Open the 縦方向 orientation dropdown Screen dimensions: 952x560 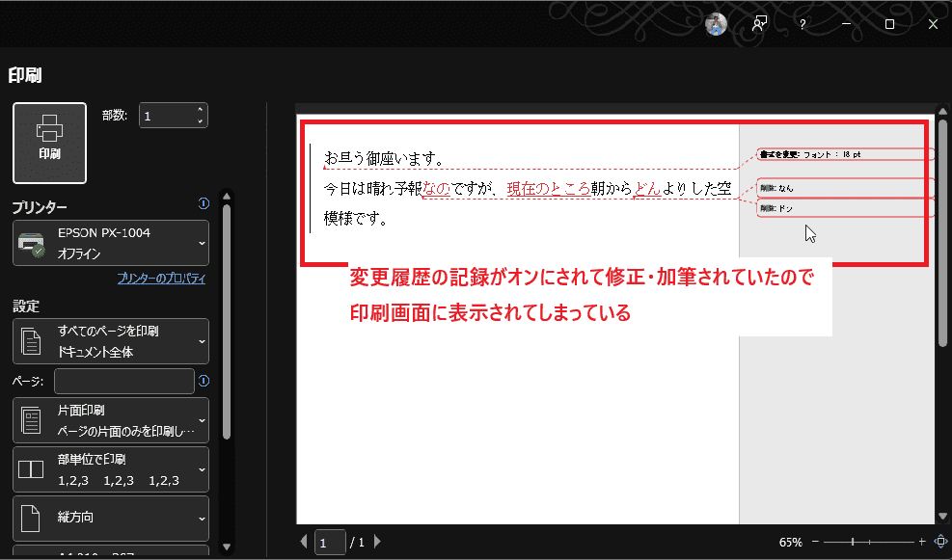point(111,518)
